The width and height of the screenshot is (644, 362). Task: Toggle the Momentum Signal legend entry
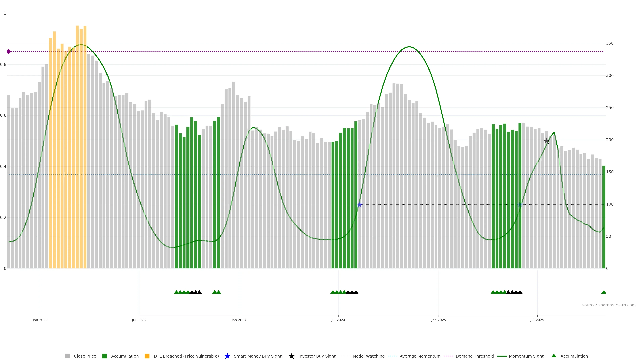527,356
